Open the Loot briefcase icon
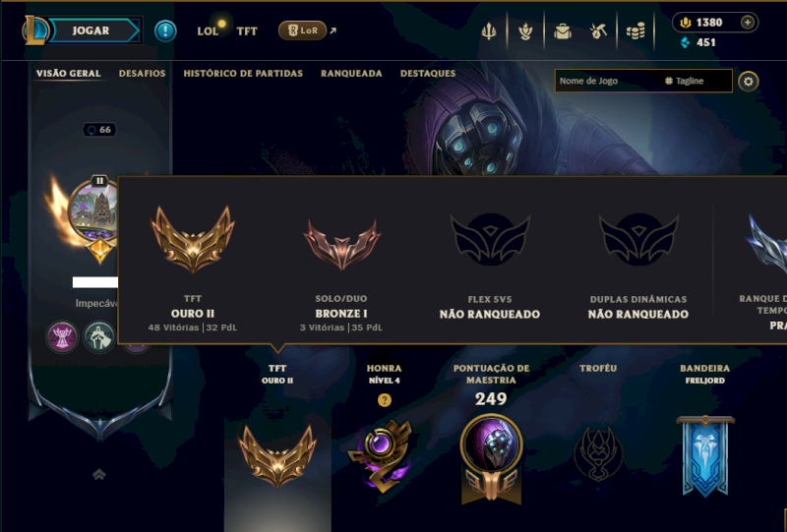The width and height of the screenshot is (787, 532). click(563, 31)
